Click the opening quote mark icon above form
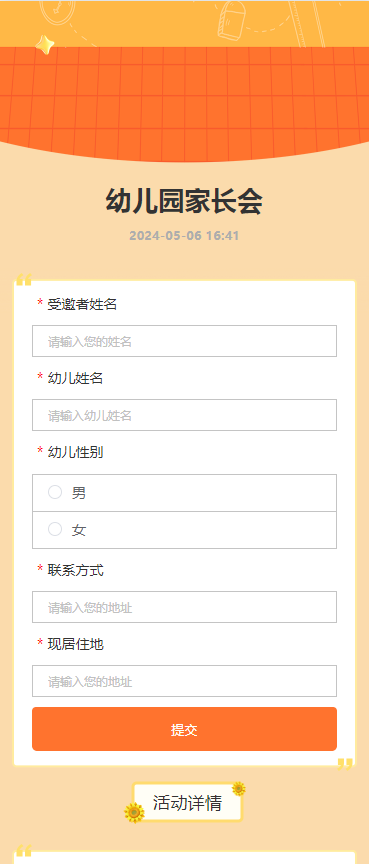The image size is (369, 864). pyautogui.click(x=23, y=280)
